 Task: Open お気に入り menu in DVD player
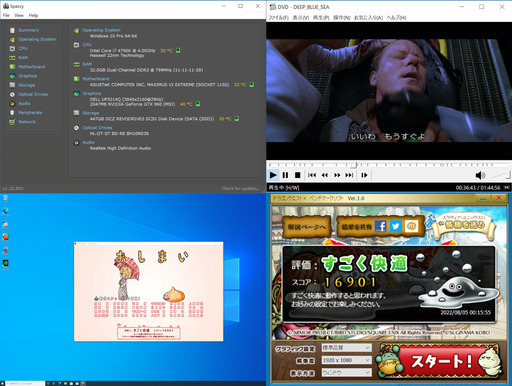pyautogui.click(x=368, y=18)
